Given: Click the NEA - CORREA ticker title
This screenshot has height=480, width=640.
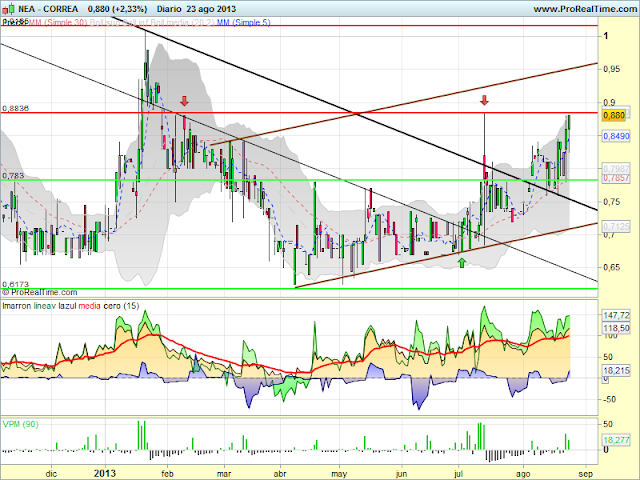Looking at the screenshot, I should point(48,9).
